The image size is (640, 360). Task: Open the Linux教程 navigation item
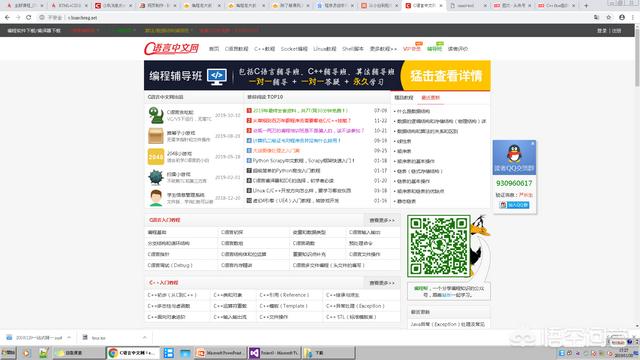coord(324,49)
